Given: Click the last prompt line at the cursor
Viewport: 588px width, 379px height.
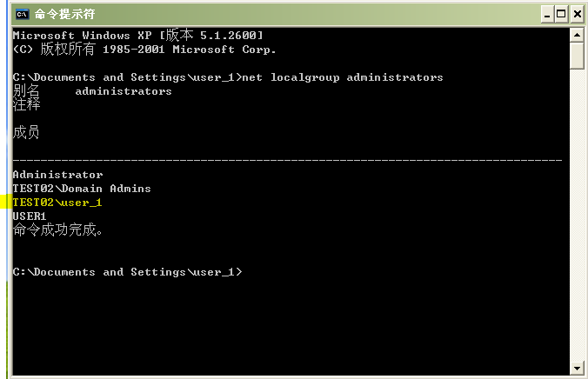Looking at the screenshot, I should [x=128, y=272].
